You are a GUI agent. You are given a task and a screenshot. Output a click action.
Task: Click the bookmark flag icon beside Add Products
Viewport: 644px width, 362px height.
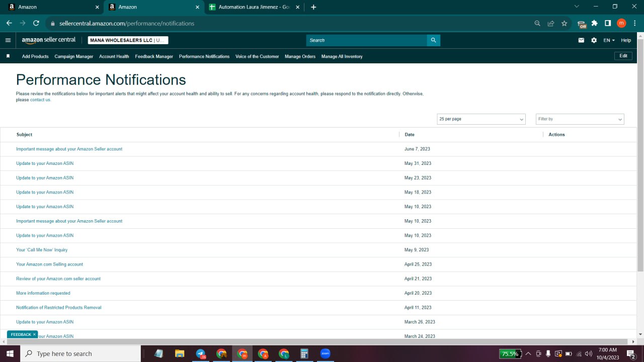[8, 56]
